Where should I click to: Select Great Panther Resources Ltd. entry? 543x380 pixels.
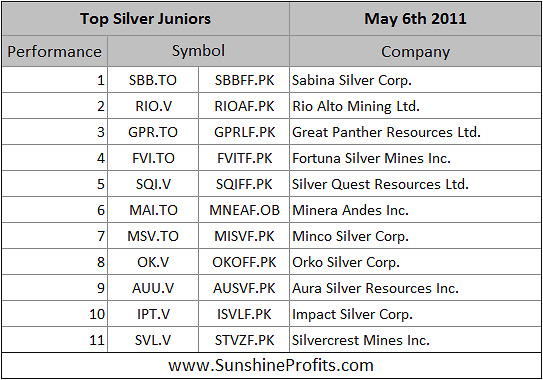coord(386,132)
